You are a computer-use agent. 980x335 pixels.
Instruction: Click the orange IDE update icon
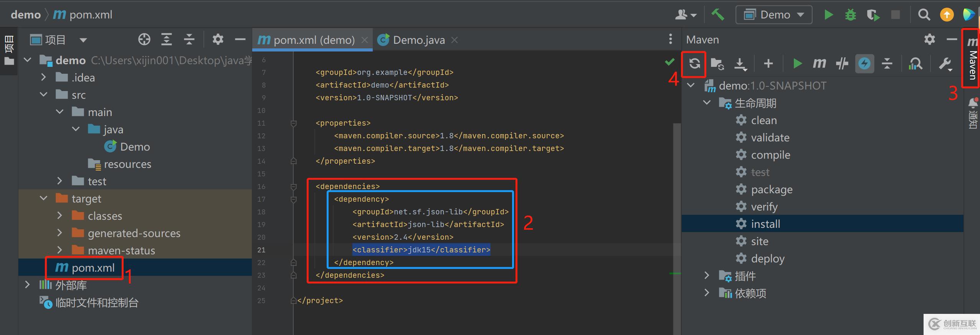point(947,15)
